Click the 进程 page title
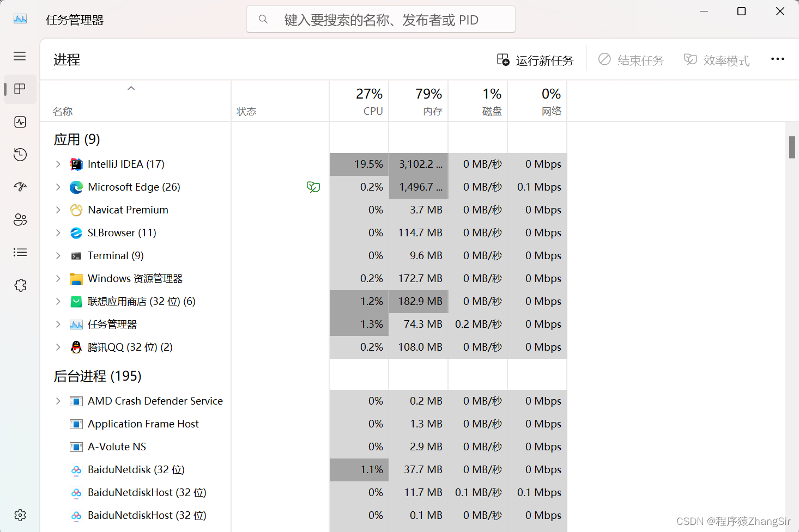The width and height of the screenshot is (799, 532). pos(67,60)
